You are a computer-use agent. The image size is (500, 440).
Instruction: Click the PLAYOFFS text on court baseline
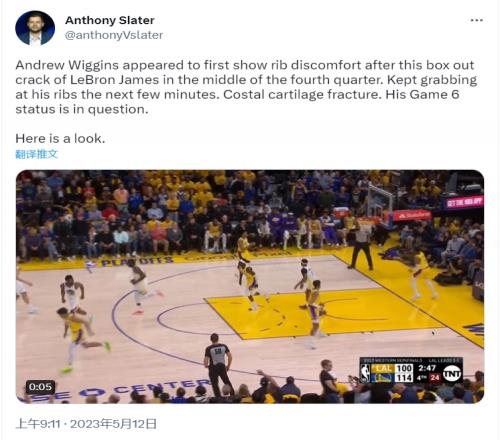pos(137,262)
